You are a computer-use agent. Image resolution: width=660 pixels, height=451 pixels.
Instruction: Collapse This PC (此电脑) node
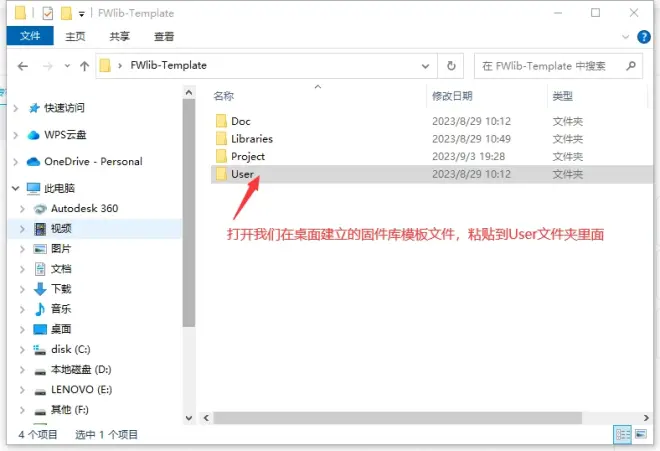(x=16, y=188)
